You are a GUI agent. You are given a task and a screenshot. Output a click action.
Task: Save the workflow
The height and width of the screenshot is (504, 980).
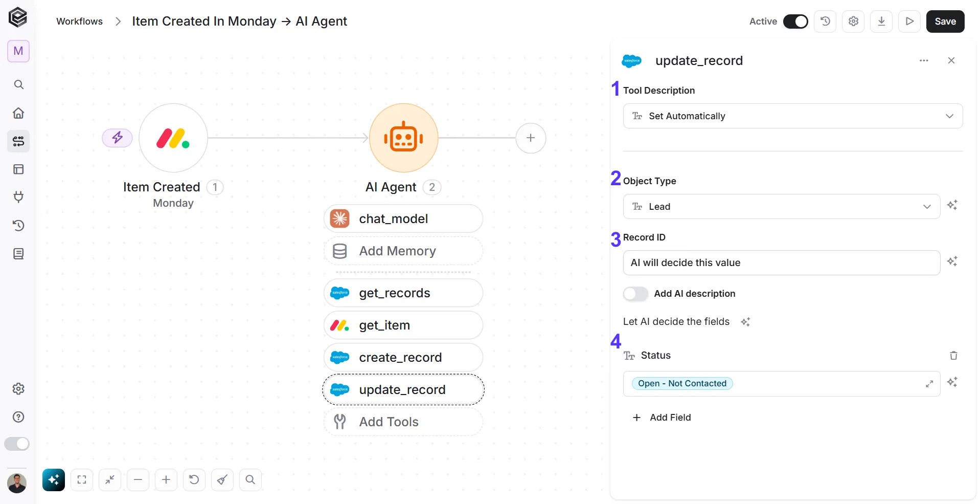pos(945,21)
